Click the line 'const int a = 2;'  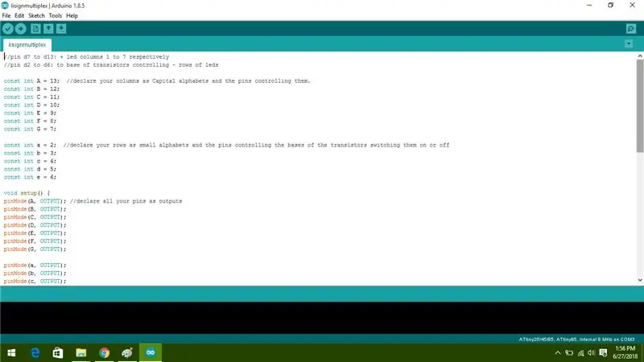(30, 145)
